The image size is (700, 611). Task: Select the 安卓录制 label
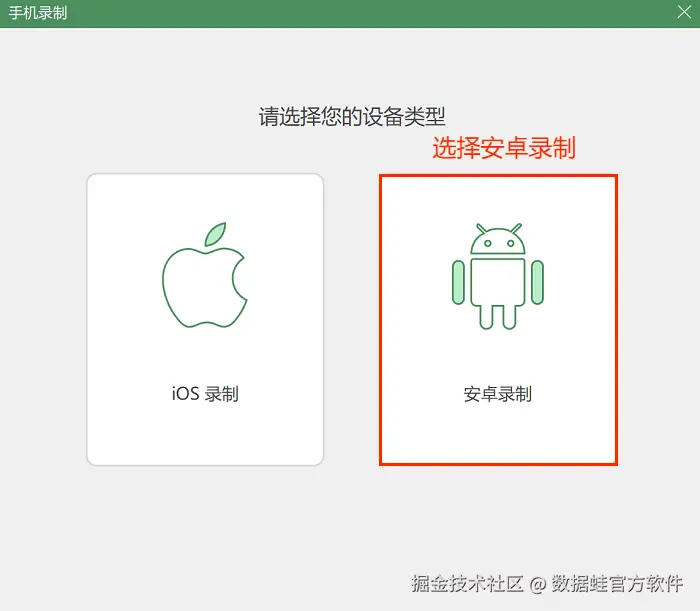(x=498, y=394)
